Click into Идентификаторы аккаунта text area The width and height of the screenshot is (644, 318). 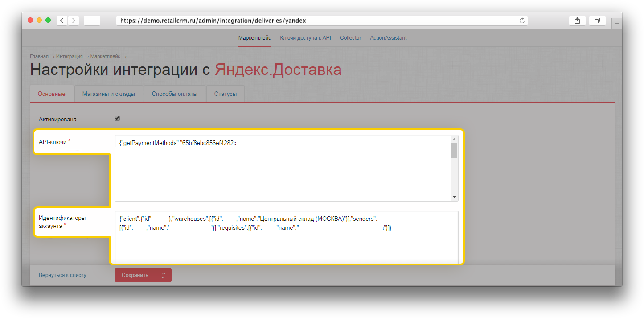pyautogui.click(x=286, y=237)
